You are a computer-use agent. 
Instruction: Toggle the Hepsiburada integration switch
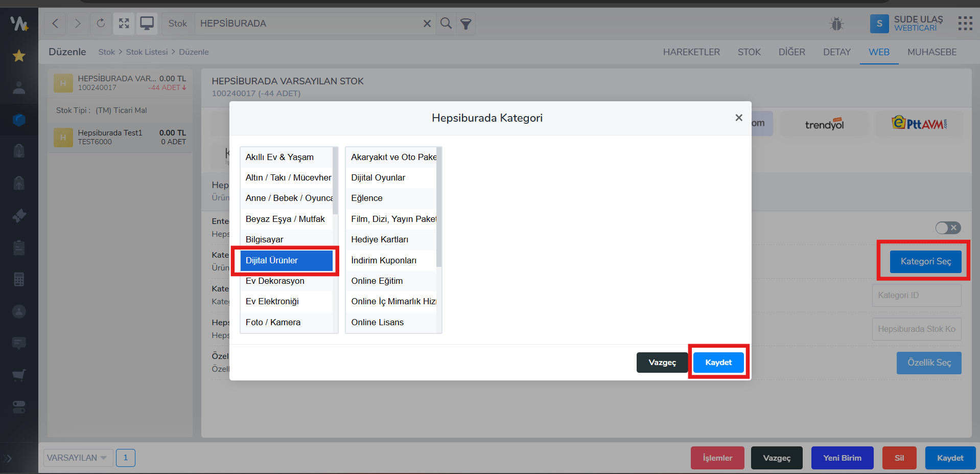point(948,228)
